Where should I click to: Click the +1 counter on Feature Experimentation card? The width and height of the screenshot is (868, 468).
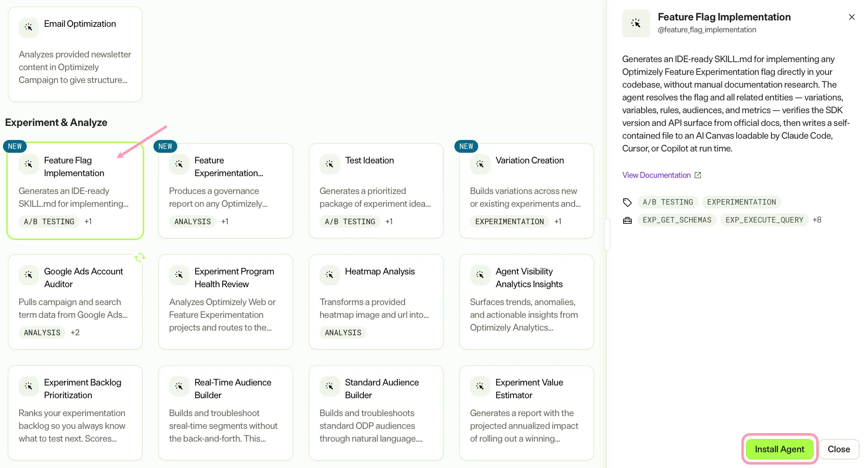pos(225,221)
